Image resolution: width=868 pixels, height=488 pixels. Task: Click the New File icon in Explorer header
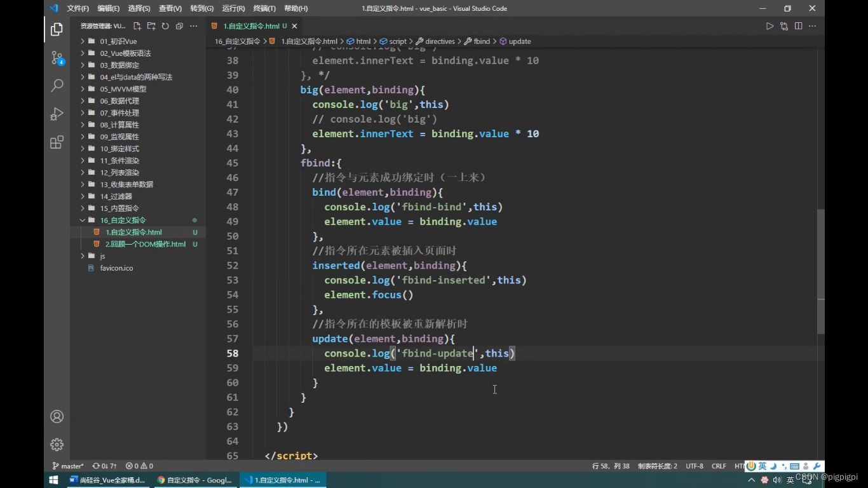click(x=137, y=26)
